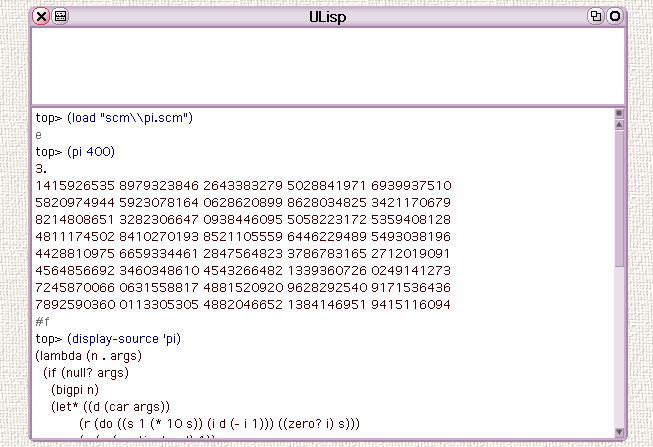Click digits row starting 4428810975
Viewport: 653px width, 447px height.
coord(243,254)
